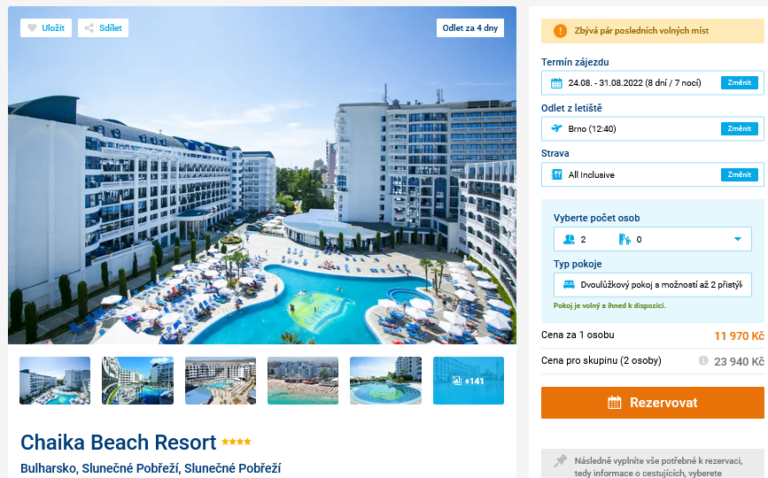The width and height of the screenshot is (768, 478).
Task: Click the main hotel pool photo
Action: 262,175
